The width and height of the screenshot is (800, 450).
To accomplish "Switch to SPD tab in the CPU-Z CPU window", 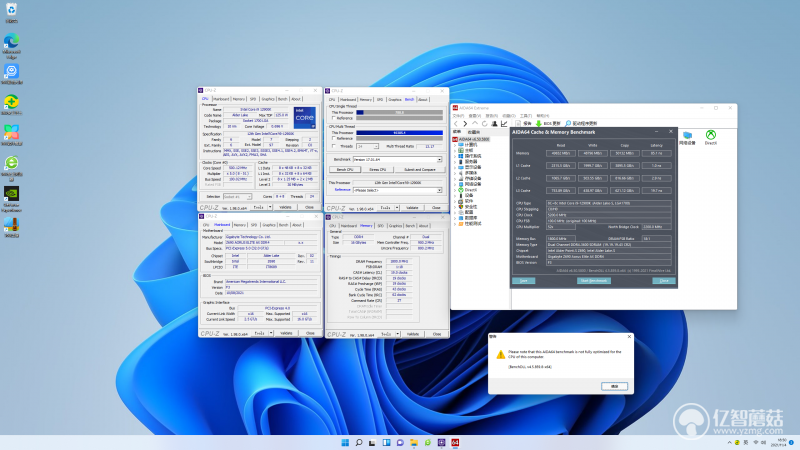I will pos(253,99).
